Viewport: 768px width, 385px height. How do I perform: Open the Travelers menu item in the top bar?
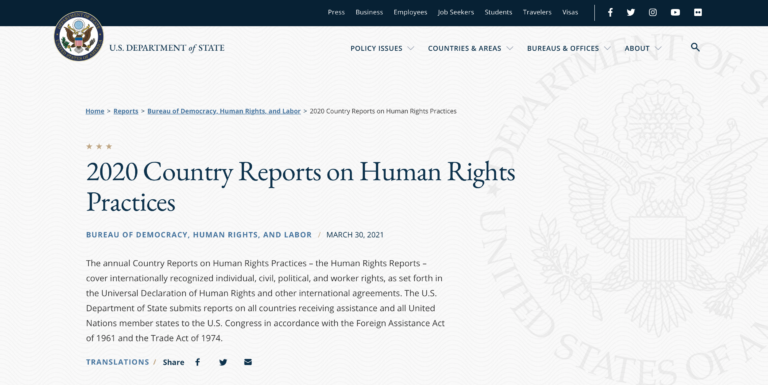537,12
